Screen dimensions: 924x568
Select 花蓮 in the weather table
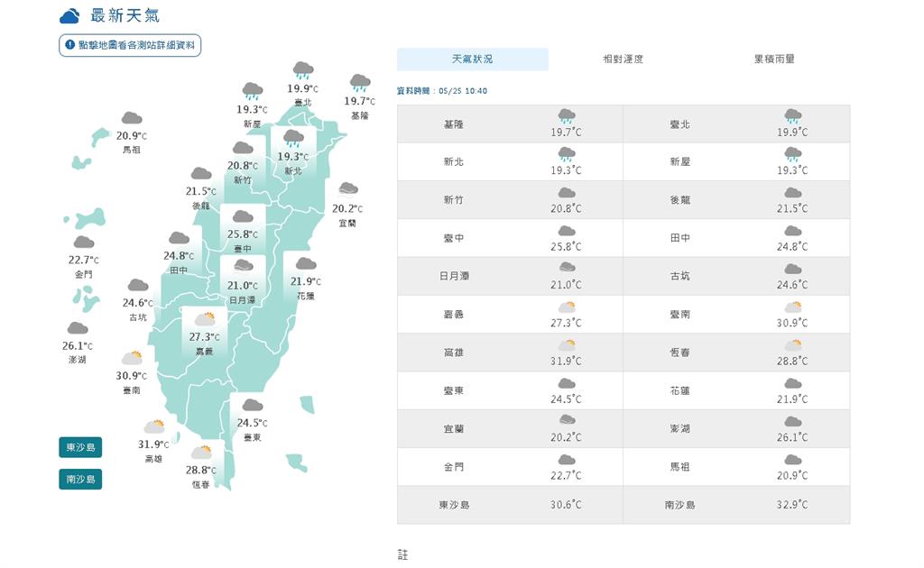pos(679,390)
